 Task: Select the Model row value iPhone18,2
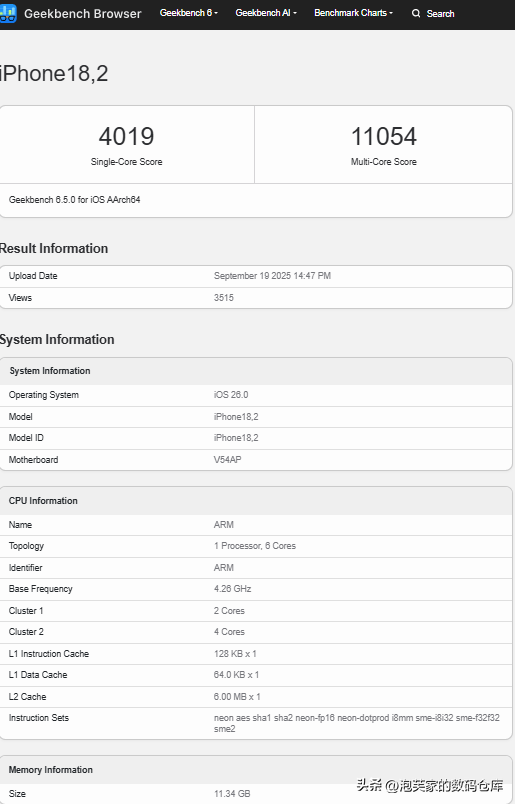236,417
